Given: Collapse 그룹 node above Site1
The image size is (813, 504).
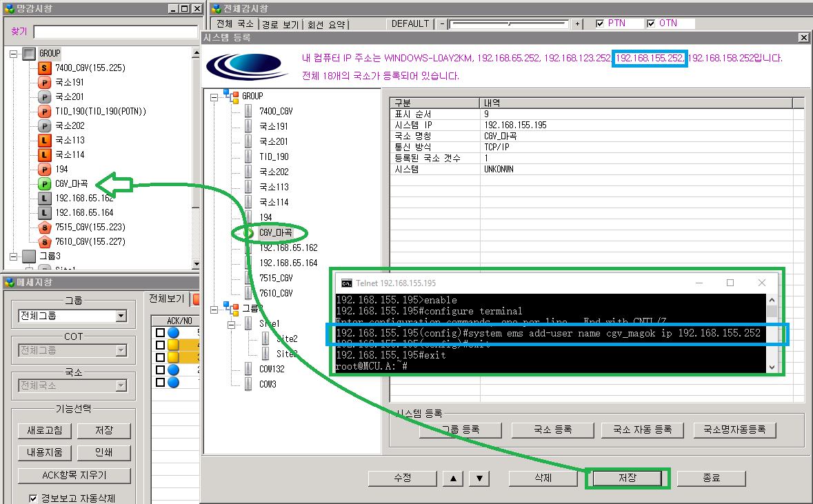Looking at the screenshot, I should [x=214, y=310].
